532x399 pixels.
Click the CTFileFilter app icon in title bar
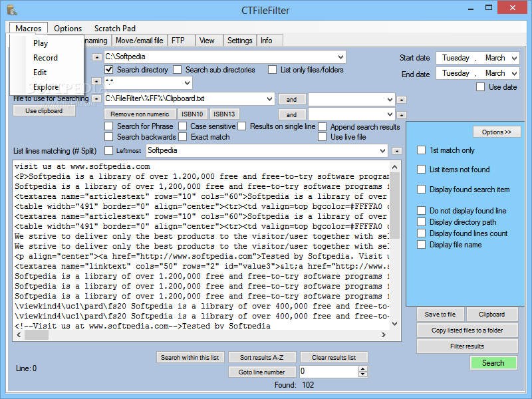(11, 10)
